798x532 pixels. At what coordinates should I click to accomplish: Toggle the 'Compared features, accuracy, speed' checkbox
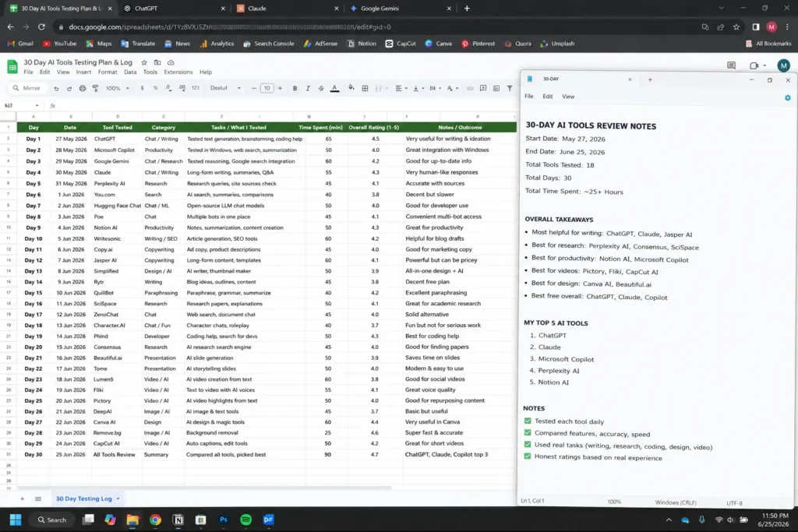click(528, 433)
